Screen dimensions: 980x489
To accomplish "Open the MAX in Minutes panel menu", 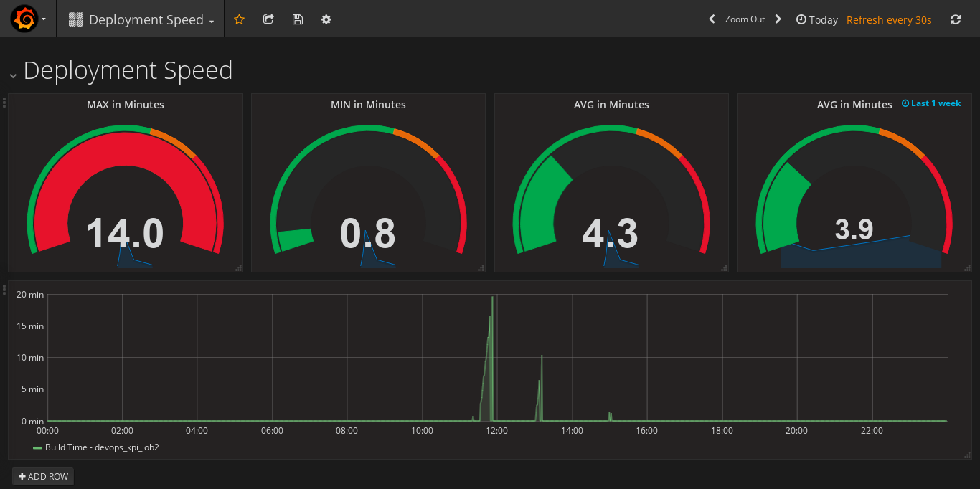I will [126, 105].
